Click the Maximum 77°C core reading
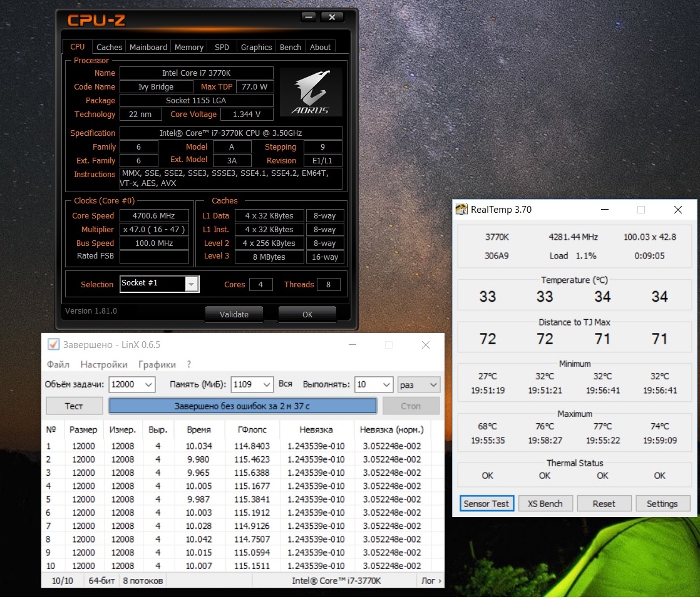This screenshot has height=599, width=700. point(602,426)
